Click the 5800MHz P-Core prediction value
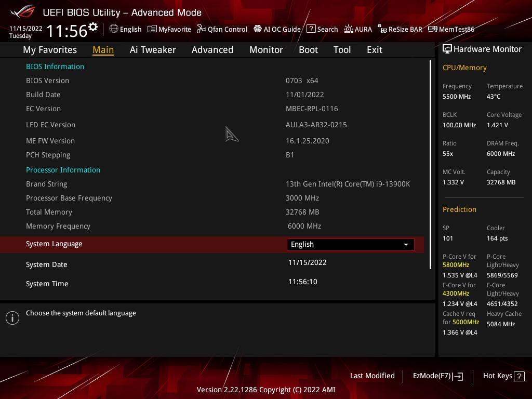This screenshot has height=399, width=532. [x=456, y=265]
